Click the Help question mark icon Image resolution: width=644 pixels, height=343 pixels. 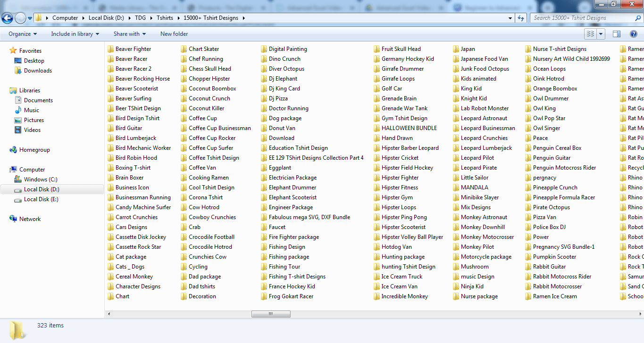pos(634,34)
